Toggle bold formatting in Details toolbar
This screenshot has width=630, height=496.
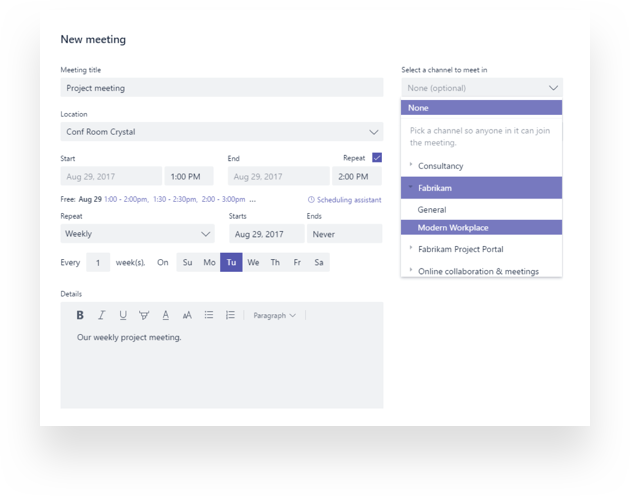point(80,315)
